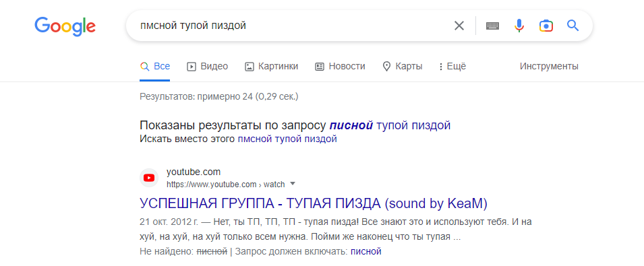
Task: Open the Ещё more menu
Action: click(452, 67)
